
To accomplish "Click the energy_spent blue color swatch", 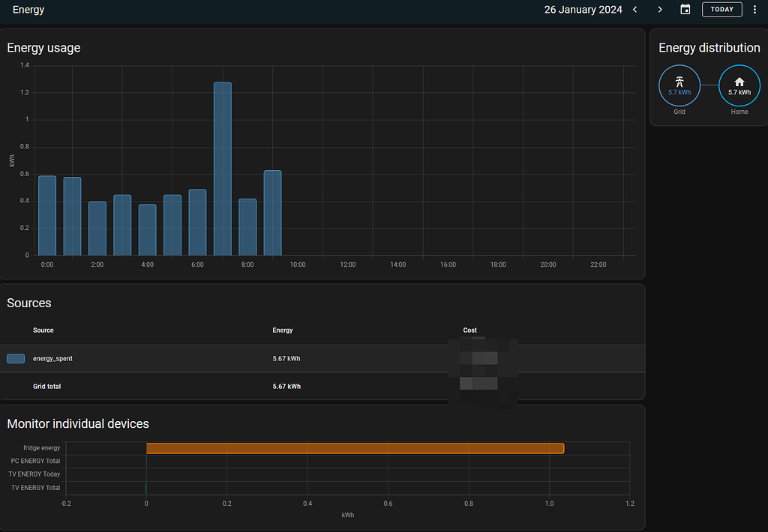I will click(x=16, y=359).
